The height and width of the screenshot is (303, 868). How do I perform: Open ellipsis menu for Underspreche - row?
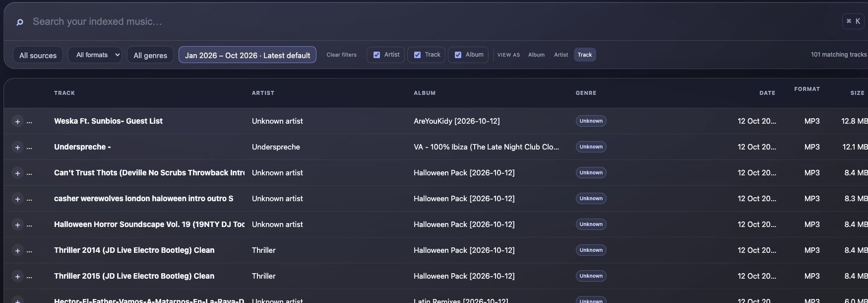point(29,148)
